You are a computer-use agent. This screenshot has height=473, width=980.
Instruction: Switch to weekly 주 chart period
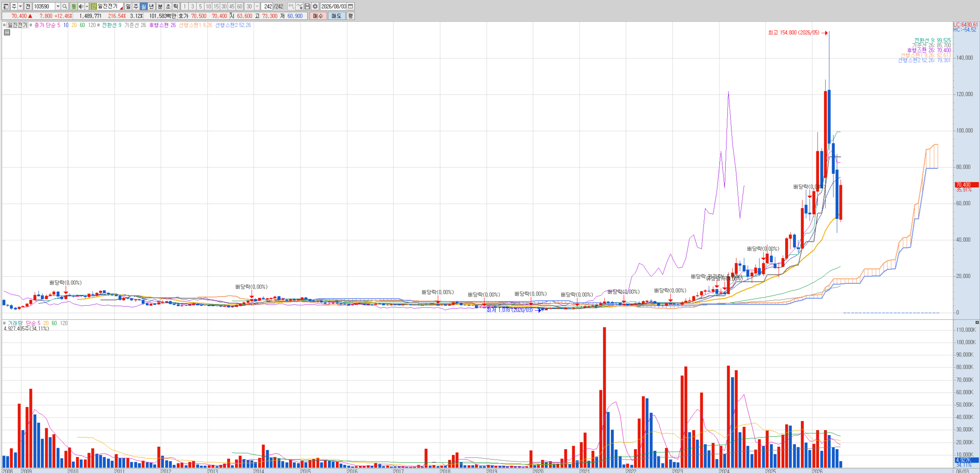(x=136, y=6)
